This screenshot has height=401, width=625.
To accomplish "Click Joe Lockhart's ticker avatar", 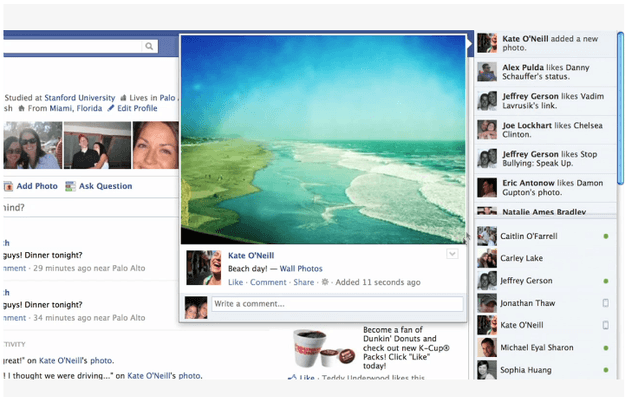I will pyautogui.click(x=487, y=130).
